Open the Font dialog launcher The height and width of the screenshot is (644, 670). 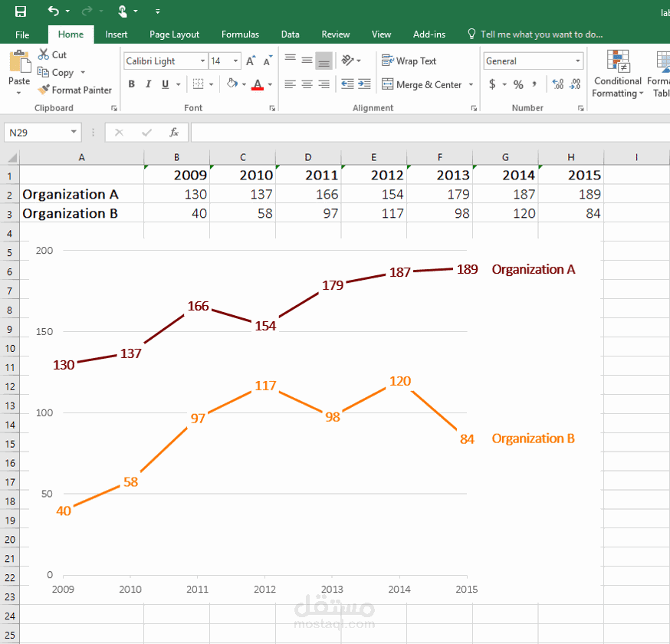272,109
